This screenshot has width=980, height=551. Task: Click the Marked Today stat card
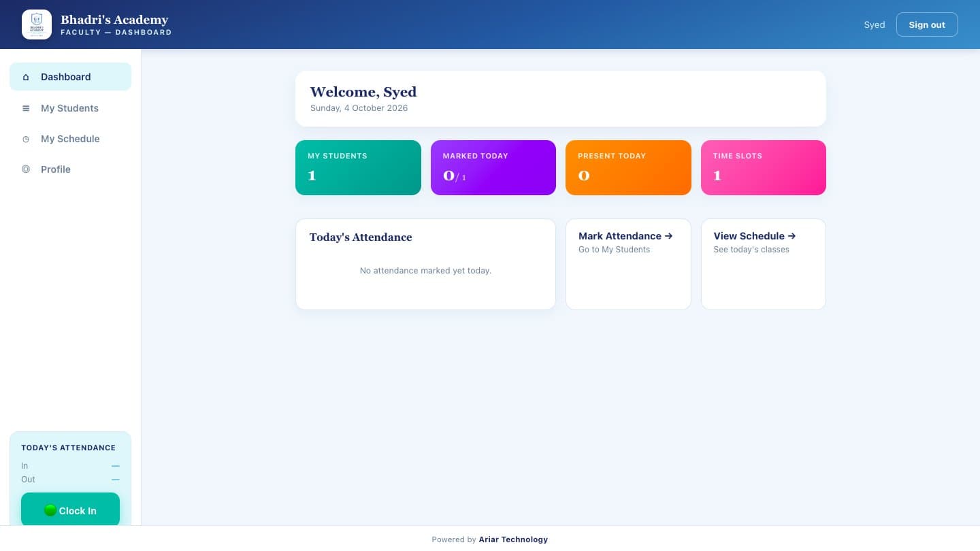click(x=493, y=167)
